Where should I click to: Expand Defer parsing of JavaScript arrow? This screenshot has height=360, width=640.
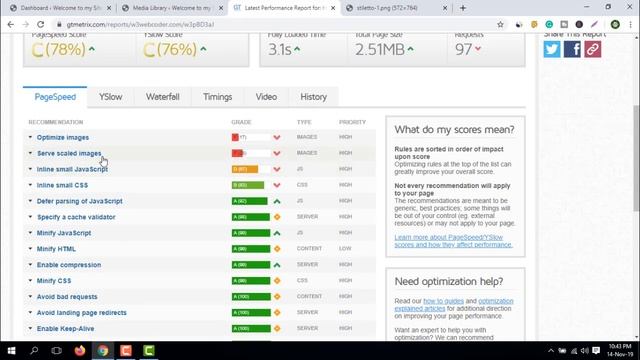[x=30, y=201]
